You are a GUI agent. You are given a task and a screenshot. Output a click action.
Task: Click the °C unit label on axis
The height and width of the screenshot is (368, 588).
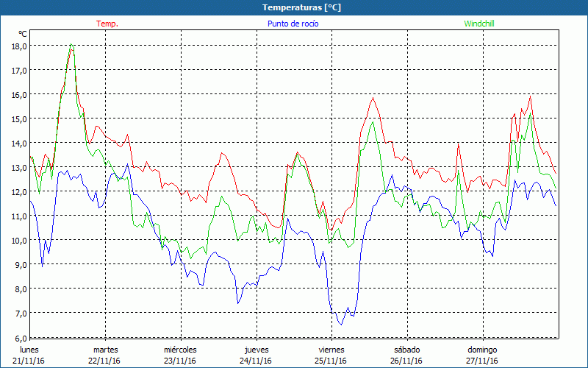click(x=23, y=34)
